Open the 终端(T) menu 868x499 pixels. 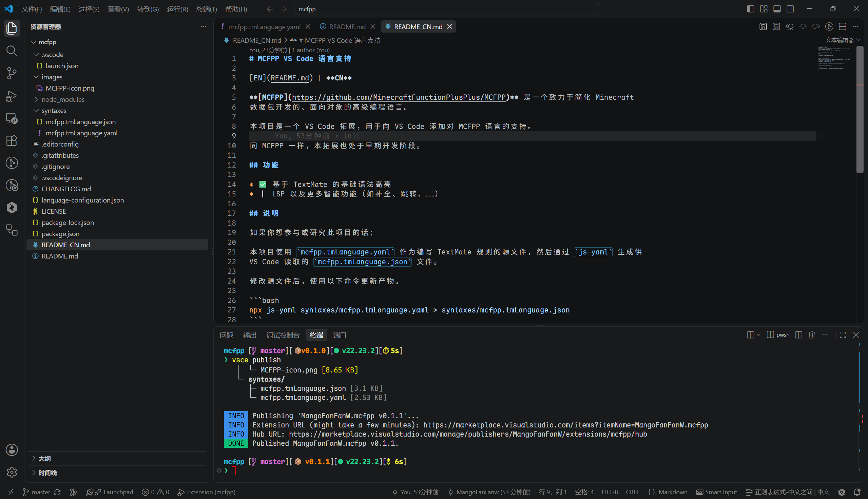point(206,9)
